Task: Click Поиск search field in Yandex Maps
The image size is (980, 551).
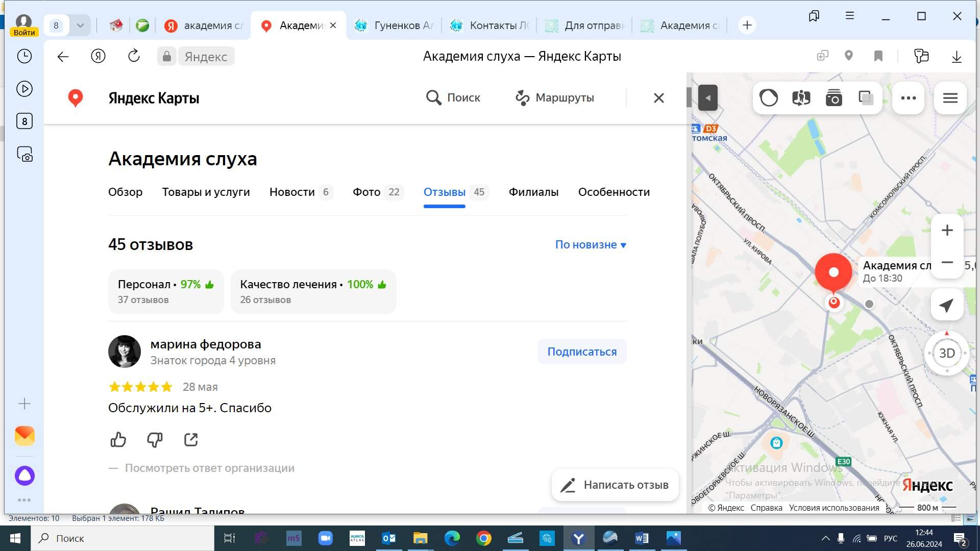Action: coord(453,97)
